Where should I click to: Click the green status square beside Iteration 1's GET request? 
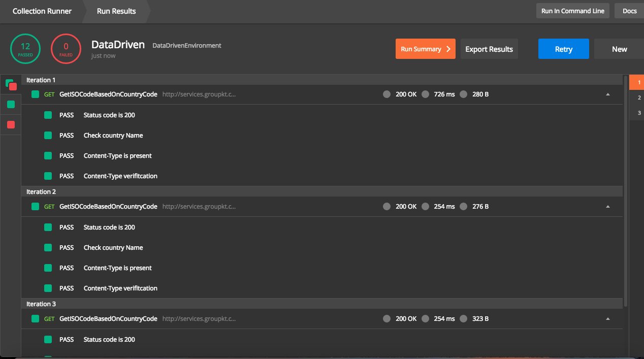34,94
